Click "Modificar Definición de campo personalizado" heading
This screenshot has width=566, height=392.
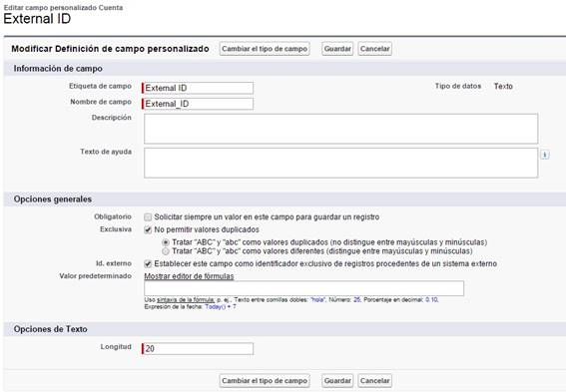(110, 49)
